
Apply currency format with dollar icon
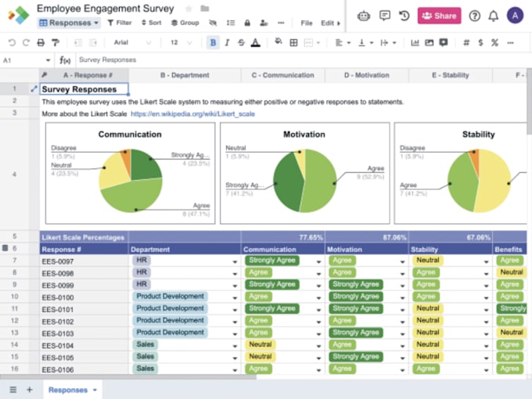[480, 42]
